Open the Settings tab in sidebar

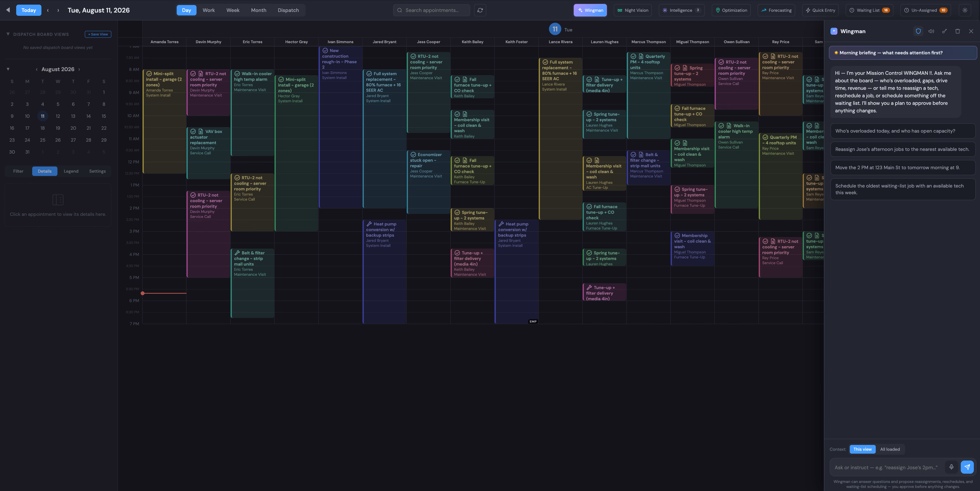tap(97, 171)
